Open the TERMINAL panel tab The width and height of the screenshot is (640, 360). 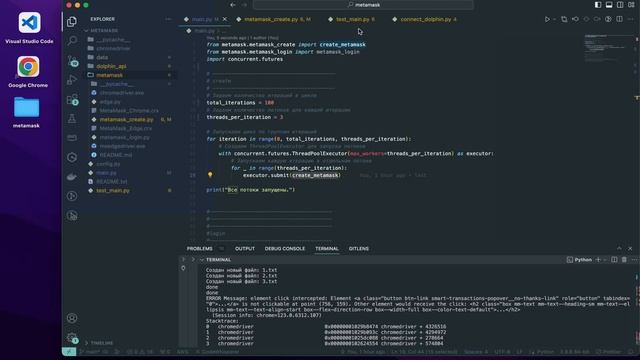327,249
